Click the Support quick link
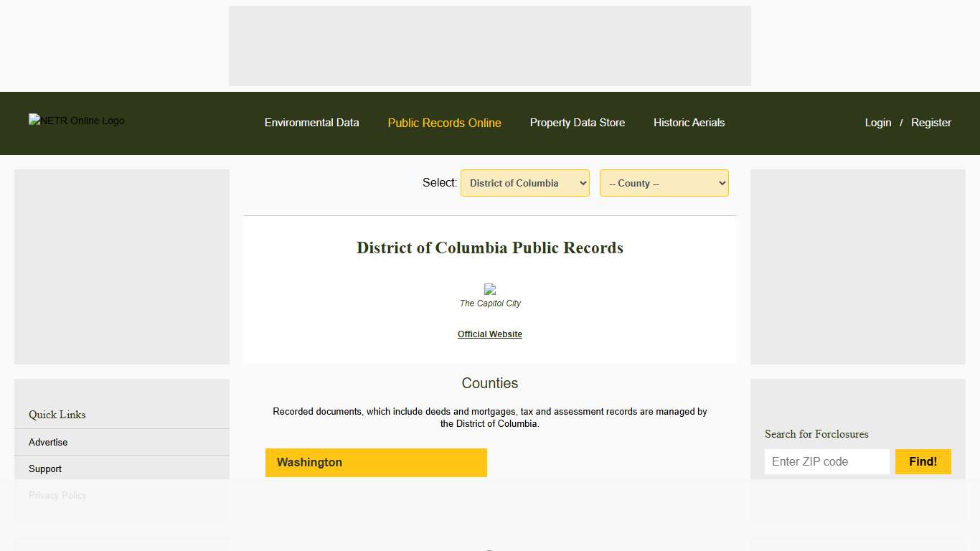This screenshot has height=551, width=980. tap(44, 468)
